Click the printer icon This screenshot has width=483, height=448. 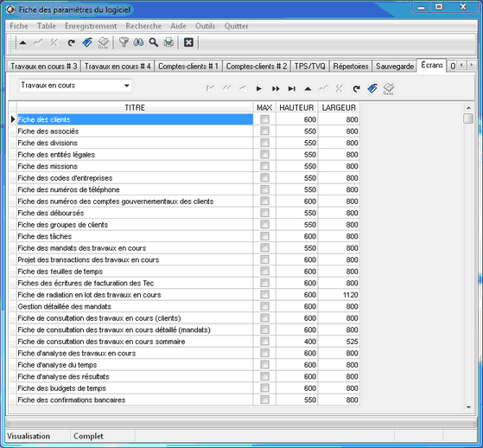tap(168, 42)
